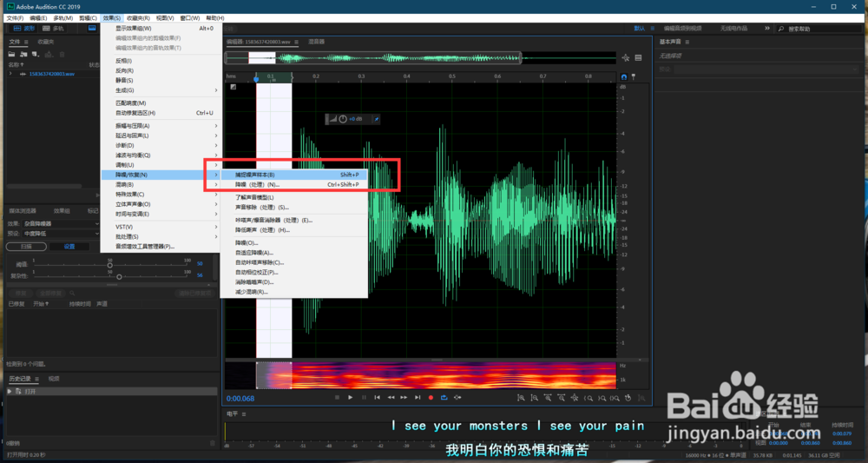Open the 收藏夹(R) menu bar item
Image resolution: width=868 pixels, height=463 pixels.
coord(138,18)
